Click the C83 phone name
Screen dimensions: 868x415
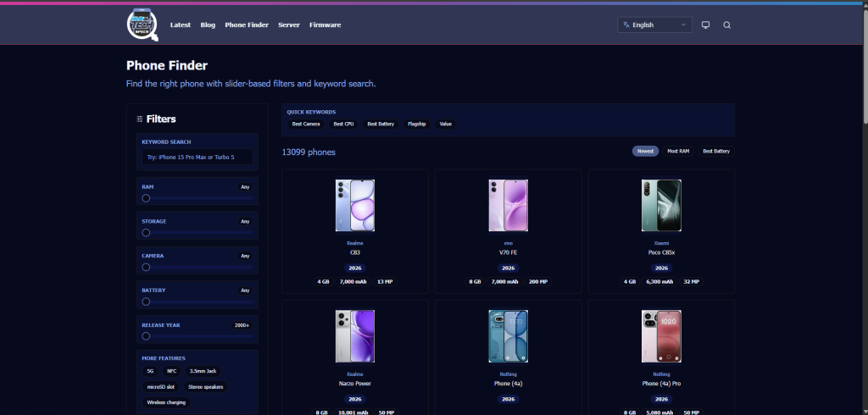[355, 252]
